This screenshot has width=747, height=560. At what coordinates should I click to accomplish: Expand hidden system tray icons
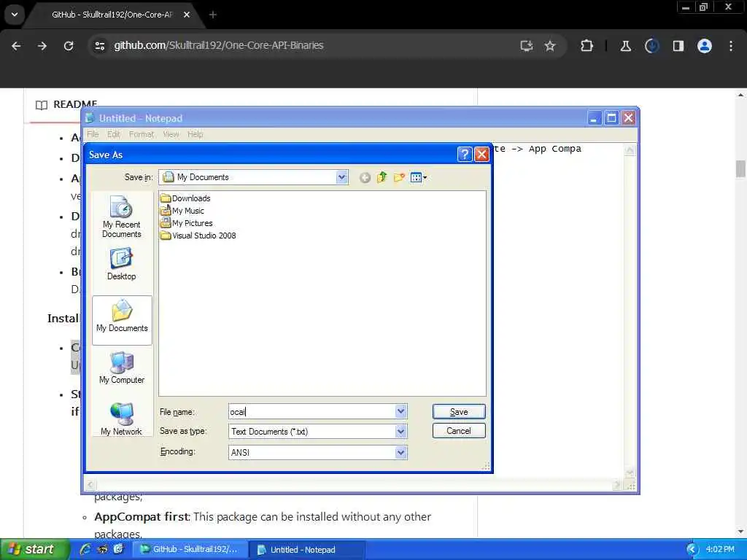pos(692,550)
